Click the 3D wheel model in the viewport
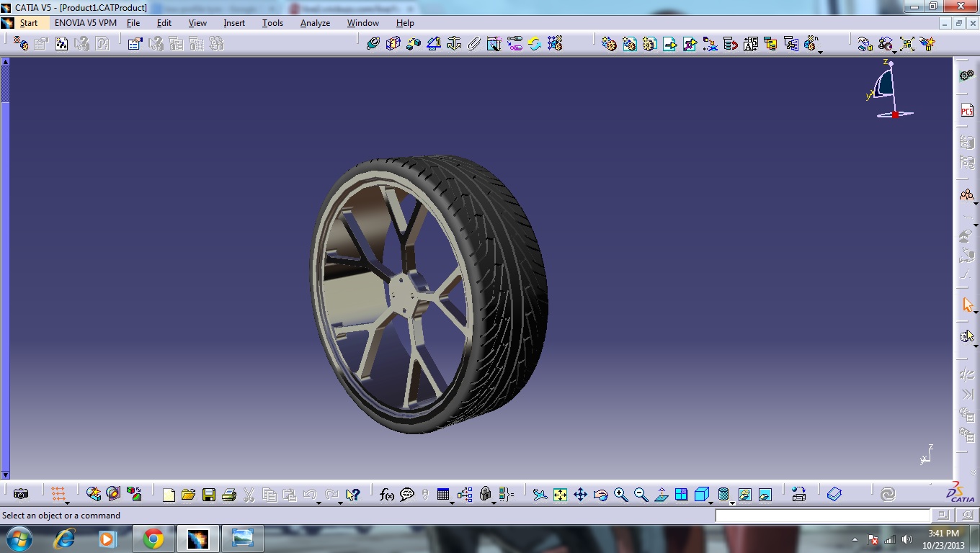The image size is (980, 553). coord(429,295)
